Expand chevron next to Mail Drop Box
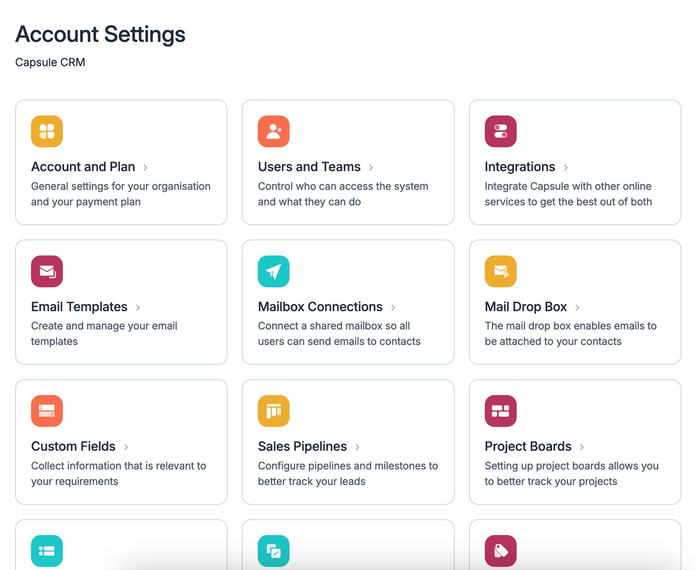700x570 pixels. [x=577, y=307]
